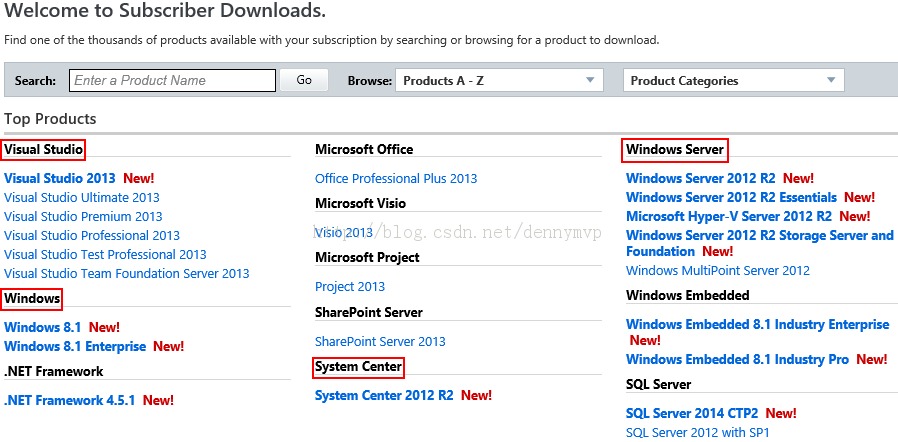Open Visual Studio Professional 2013 link
898x442 pixels.
(92, 235)
